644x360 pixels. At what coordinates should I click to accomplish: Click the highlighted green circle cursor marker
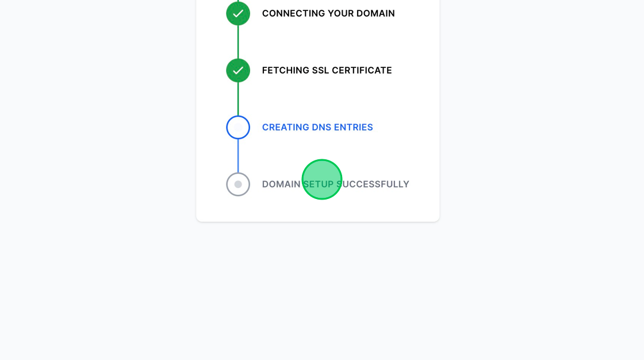(322, 179)
